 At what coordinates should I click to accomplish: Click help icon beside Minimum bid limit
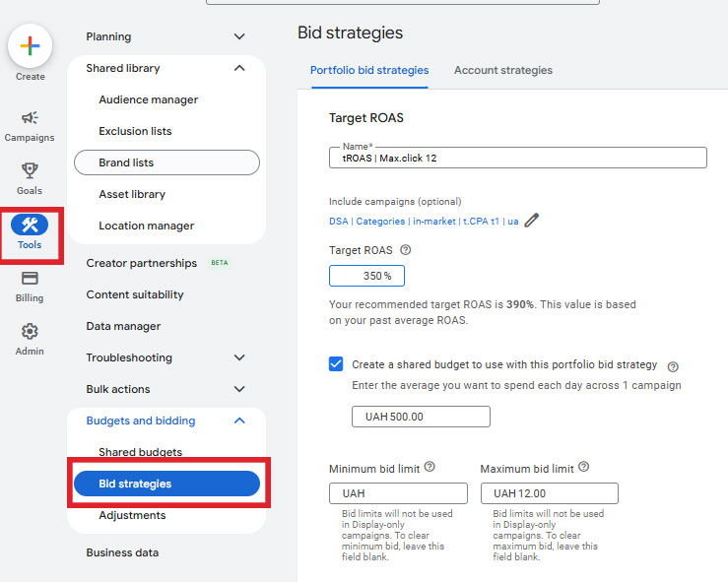430,468
